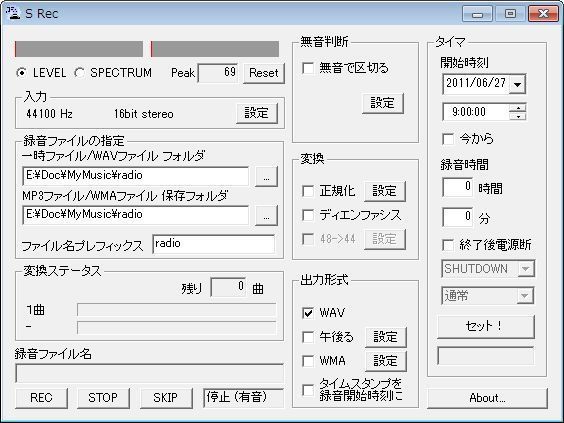564x423 pixels.
Task: Minimize the S Rec window
Action: [477, 14]
